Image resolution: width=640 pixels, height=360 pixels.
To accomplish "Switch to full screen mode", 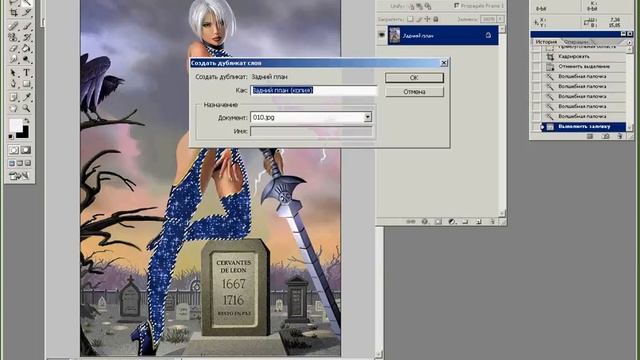I will point(27,163).
